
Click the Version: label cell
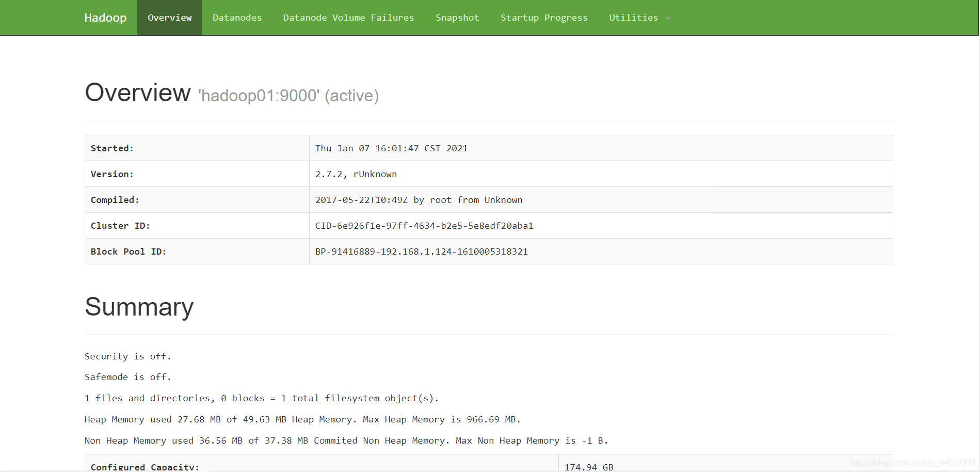197,174
